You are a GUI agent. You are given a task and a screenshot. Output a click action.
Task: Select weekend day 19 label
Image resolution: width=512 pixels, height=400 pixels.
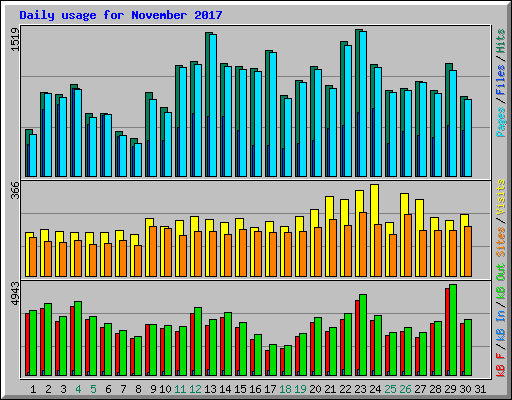[x=300, y=389]
